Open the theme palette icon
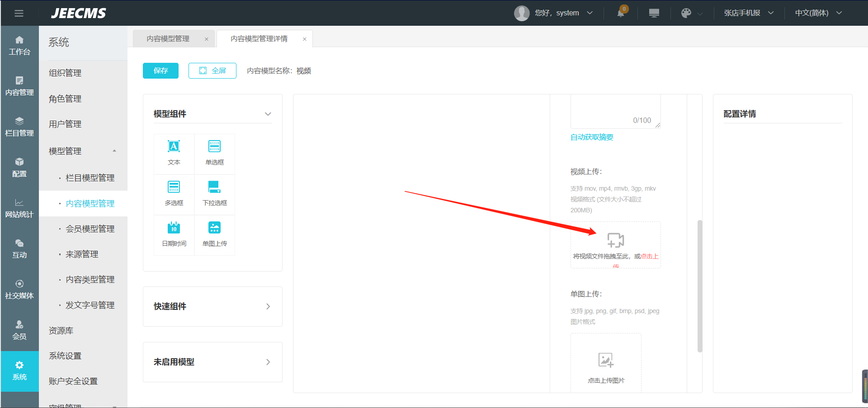Viewport: 868px width, 408px height. tap(686, 13)
